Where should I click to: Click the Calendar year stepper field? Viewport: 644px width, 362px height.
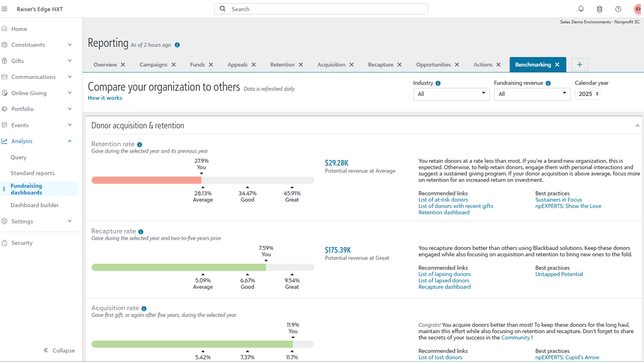pyautogui.click(x=587, y=94)
